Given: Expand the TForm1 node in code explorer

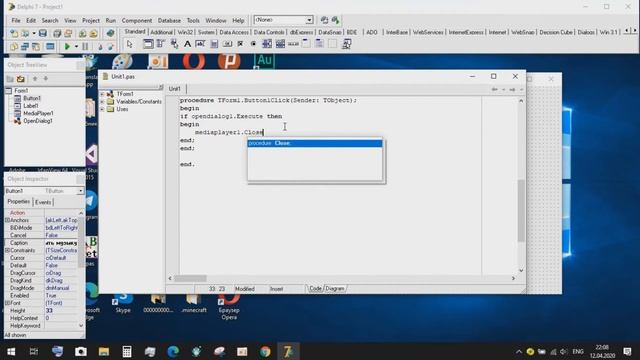Looking at the screenshot, I should click(x=102, y=94).
